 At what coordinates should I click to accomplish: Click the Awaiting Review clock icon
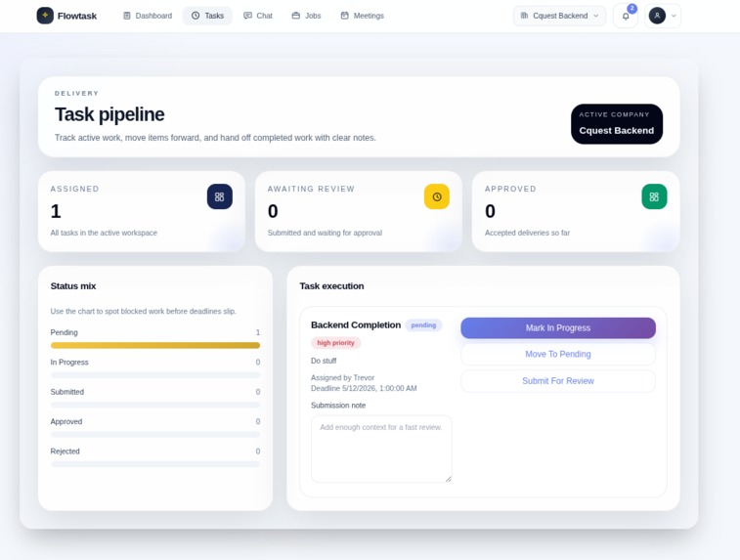click(437, 196)
